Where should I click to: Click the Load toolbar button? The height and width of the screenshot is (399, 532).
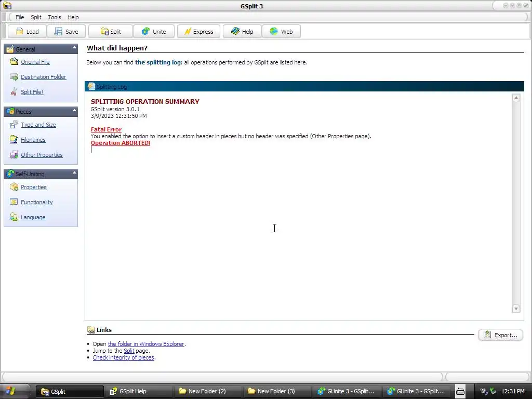pyautogui.click(x=27, y=32)
